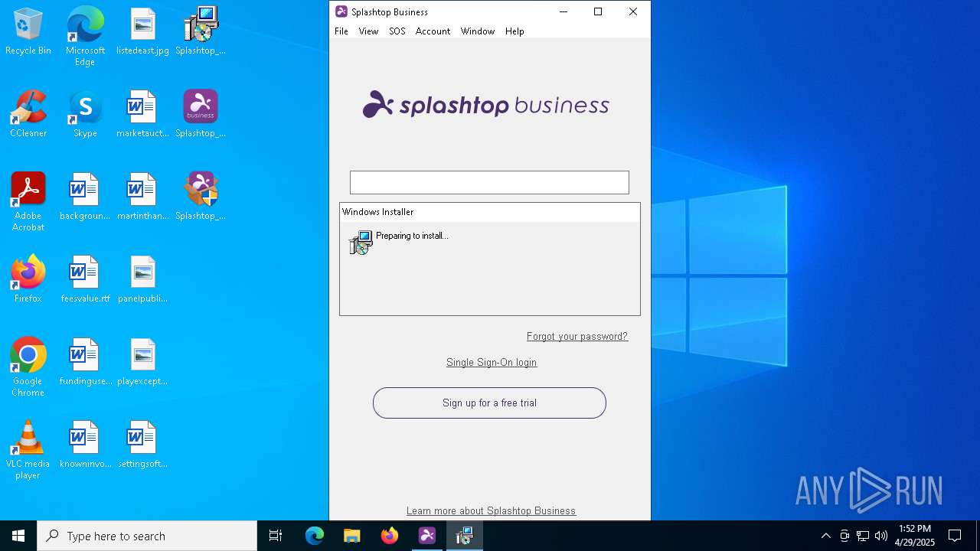
Task: Select the playexcept image file icon
Action: 142,363
